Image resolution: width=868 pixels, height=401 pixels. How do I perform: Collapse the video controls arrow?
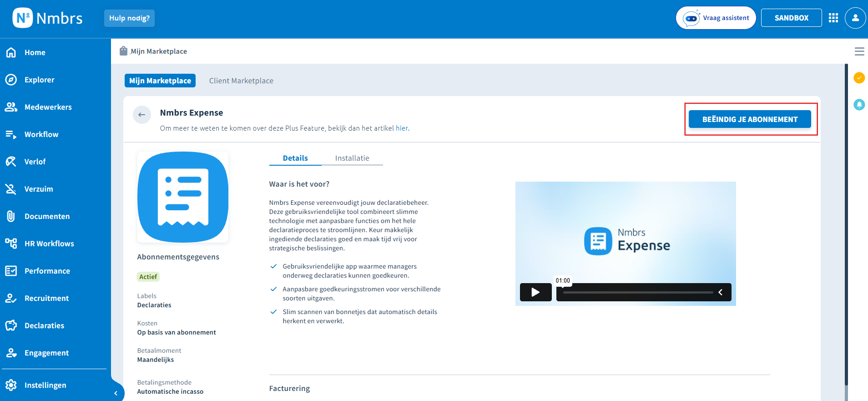721,292
